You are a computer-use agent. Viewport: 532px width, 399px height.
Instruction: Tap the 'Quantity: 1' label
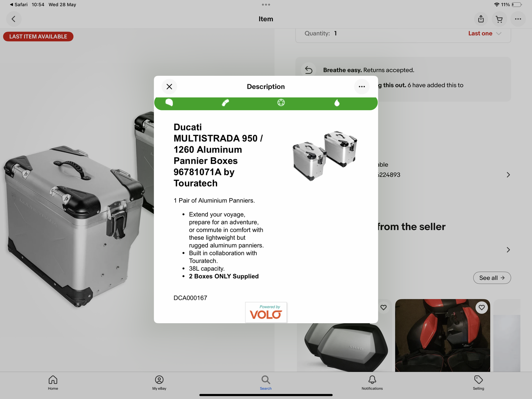[x=321, y=33]
